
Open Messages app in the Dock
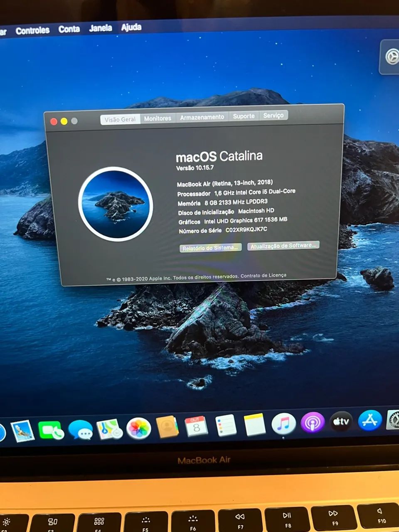tap(80, 430)
